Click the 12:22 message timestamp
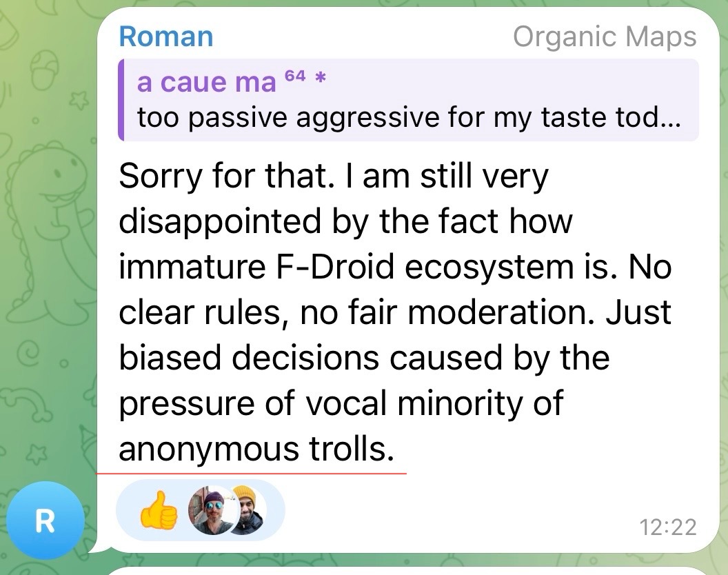The height and width of the screenshot is (575, 728). coord(667,527)
